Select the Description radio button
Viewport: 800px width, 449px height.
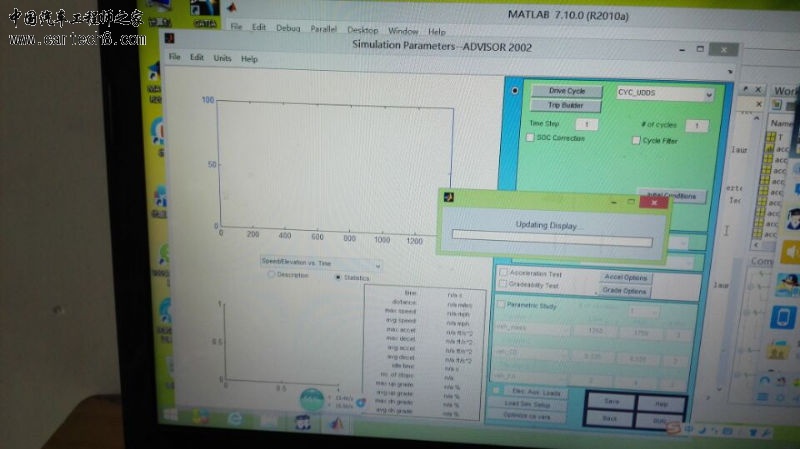coord(271,275)
